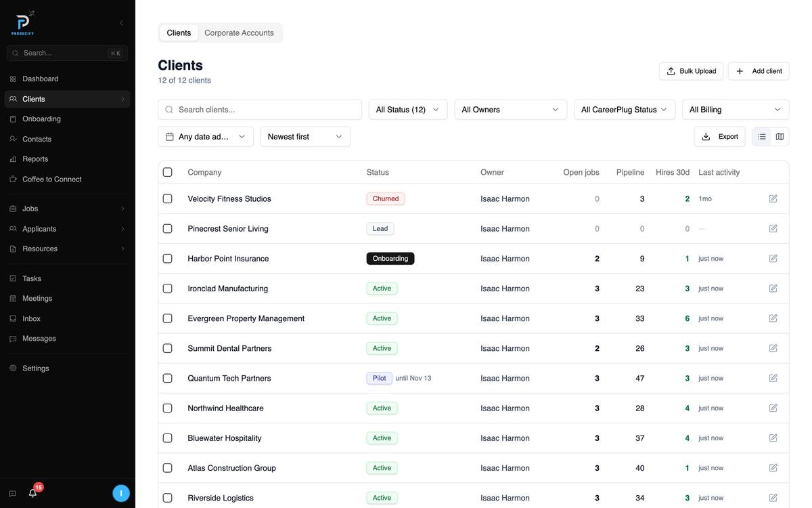The height and width of the screenshot is (508, 812).
Task: Open the All Owners filter dropdown
Action: [x=511, y=110]
